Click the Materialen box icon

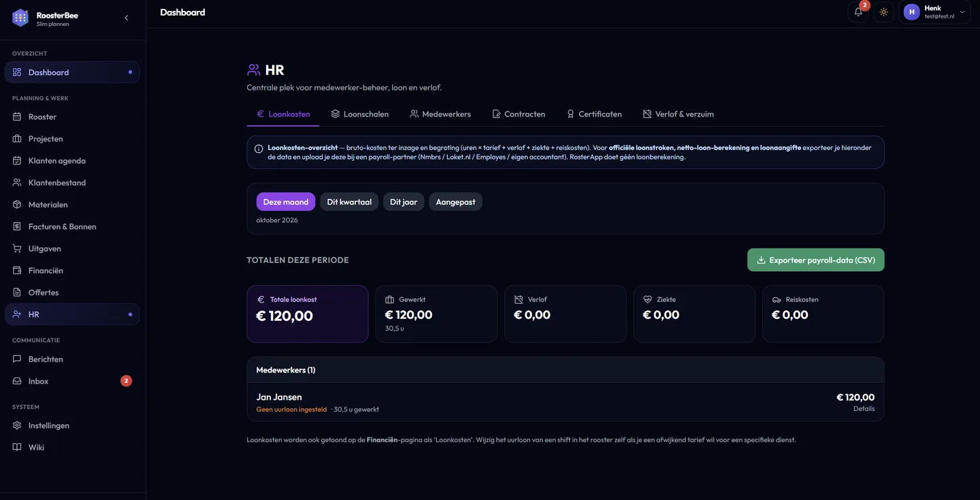click(17, 204)
